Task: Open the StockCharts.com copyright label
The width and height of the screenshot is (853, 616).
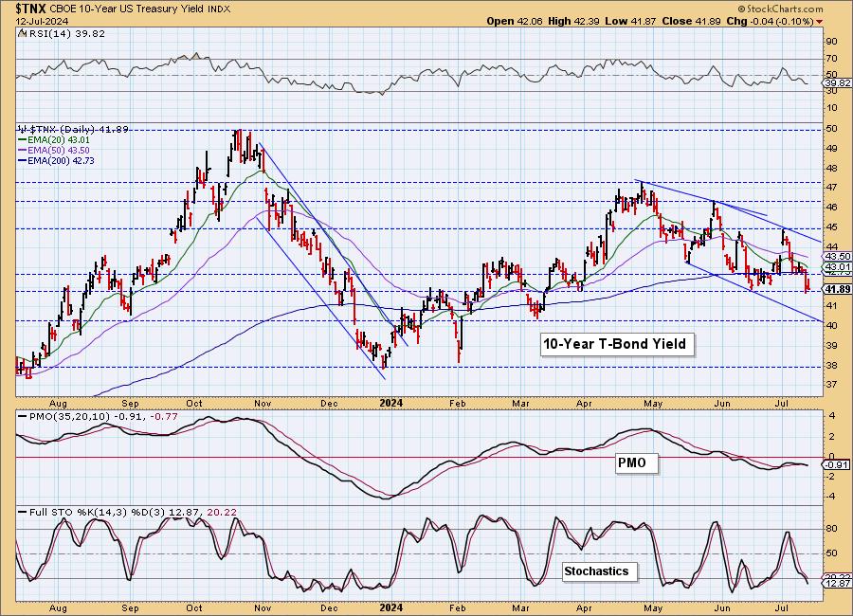Action: 780,9
